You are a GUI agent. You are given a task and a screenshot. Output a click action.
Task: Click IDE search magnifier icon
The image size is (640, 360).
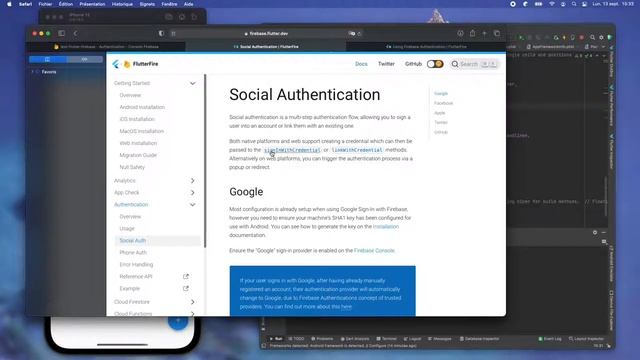pyautogui.click(x=592, y=37)
